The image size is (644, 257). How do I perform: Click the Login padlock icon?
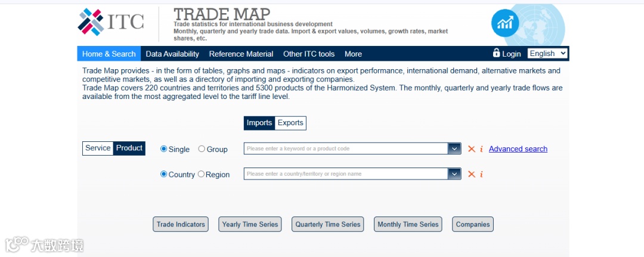(496, 53)
